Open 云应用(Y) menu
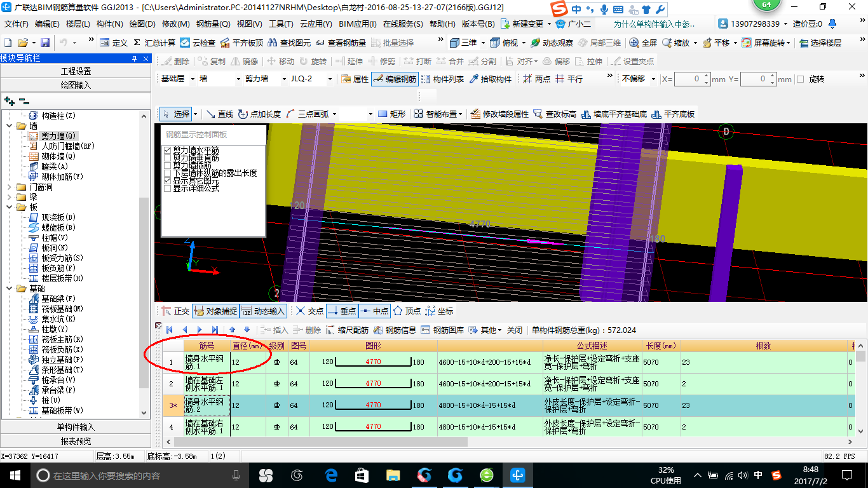The width and height of the screenshot is (868, 488). [316, 24]
